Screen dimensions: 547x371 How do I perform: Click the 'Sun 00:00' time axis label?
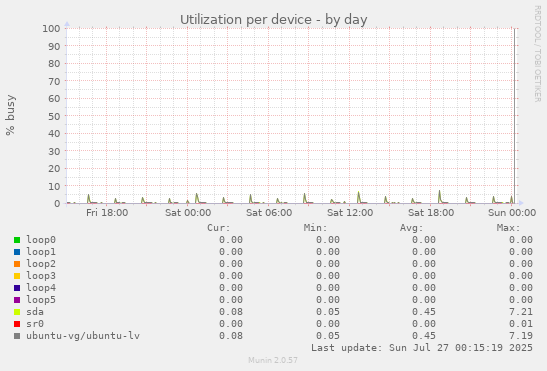512,213
